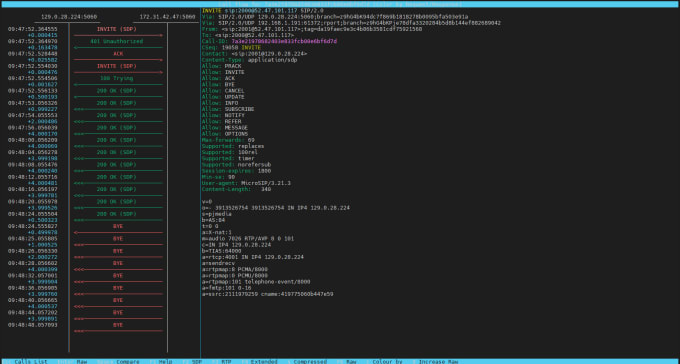This screenshot has width=680, height=364.
Task: Select BYE message at 09:48:32.057001
Action: tap(118, 275)
